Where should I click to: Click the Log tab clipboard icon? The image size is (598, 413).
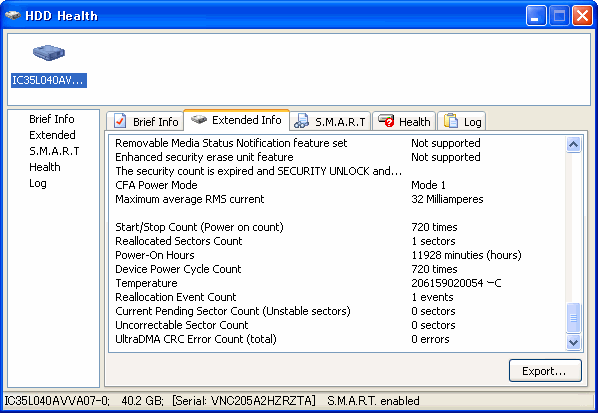(451, 121)
